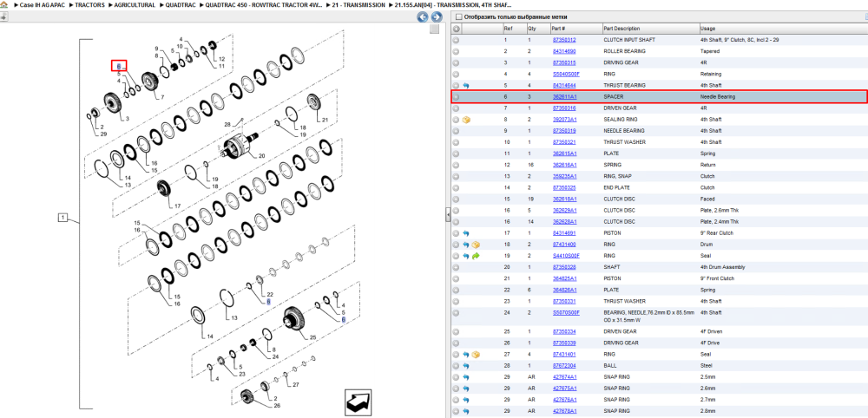Viewport: 868px width, 418px height.
Task: Click blue arrow in ref 27 RING row
Action: pyautogui.click(x=465, y=355)
